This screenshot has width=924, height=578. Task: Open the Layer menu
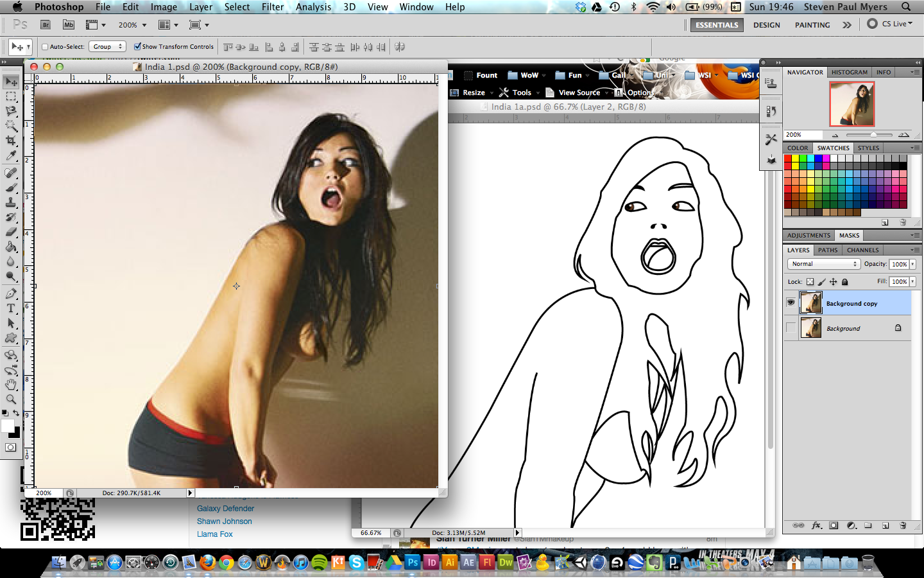click(201, 6)
